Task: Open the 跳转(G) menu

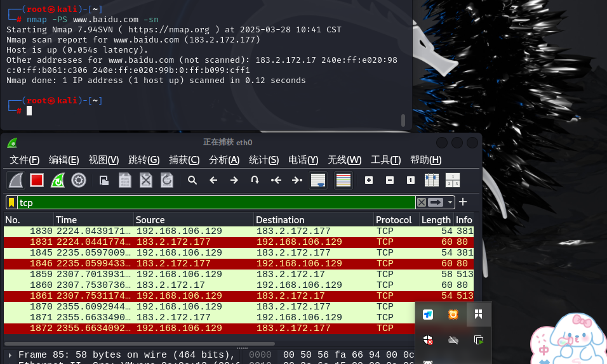Action: (x=143, y=160)
